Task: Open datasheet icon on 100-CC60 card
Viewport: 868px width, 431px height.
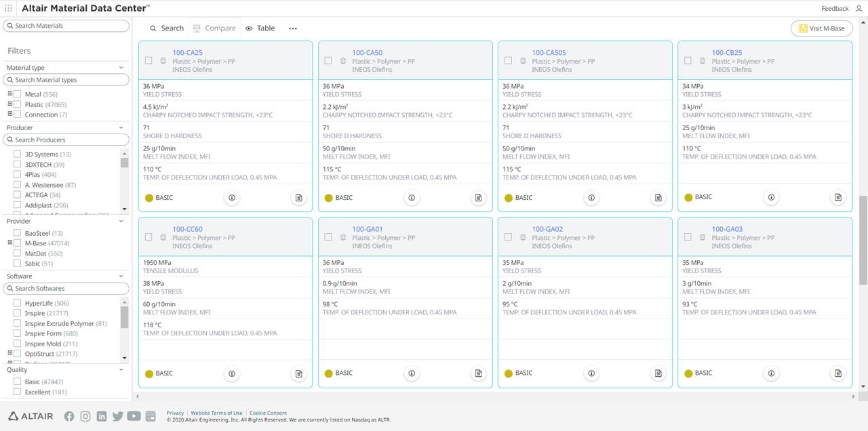Action: click(x=298, y=373)
